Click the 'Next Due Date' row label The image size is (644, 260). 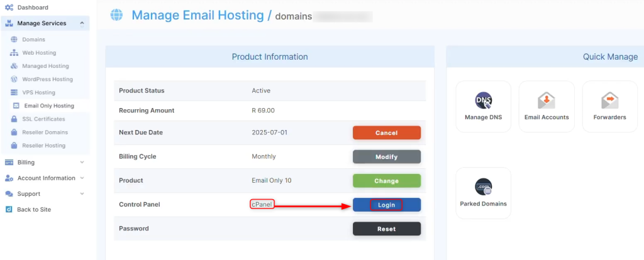tap(140, 133)
